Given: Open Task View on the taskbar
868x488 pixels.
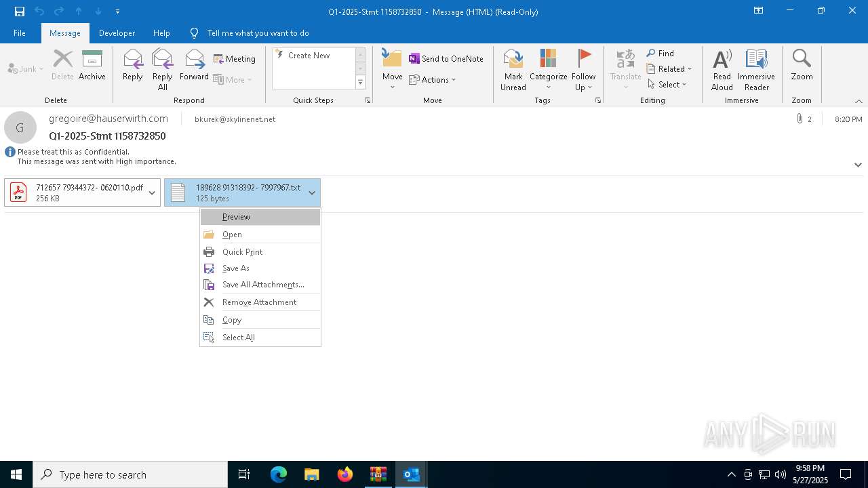Looking at the screenshot, I should coord(244,474).
